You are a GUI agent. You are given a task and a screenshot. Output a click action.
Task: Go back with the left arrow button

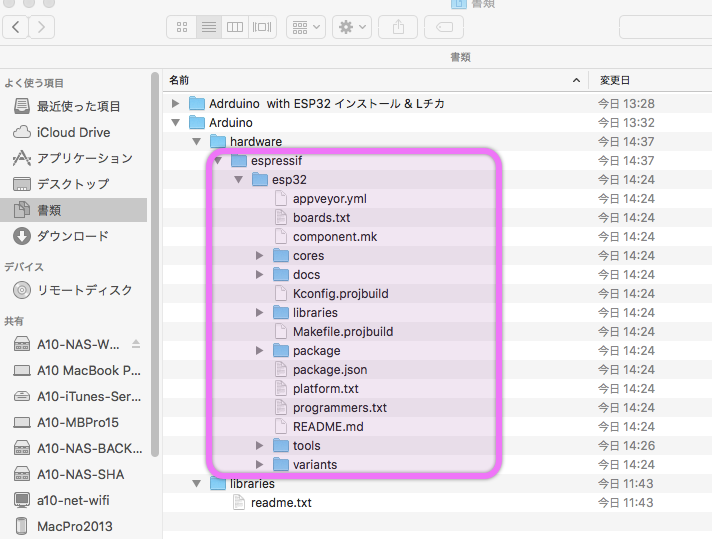pos(17,27)
